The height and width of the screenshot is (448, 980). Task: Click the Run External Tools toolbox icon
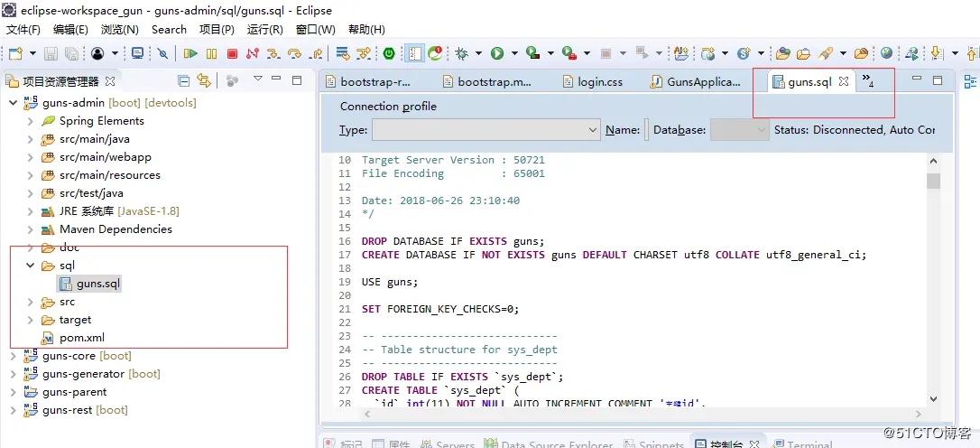569,54
